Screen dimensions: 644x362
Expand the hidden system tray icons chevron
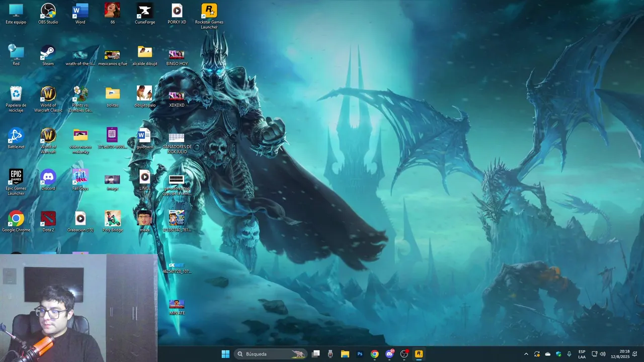click(526, 354)
